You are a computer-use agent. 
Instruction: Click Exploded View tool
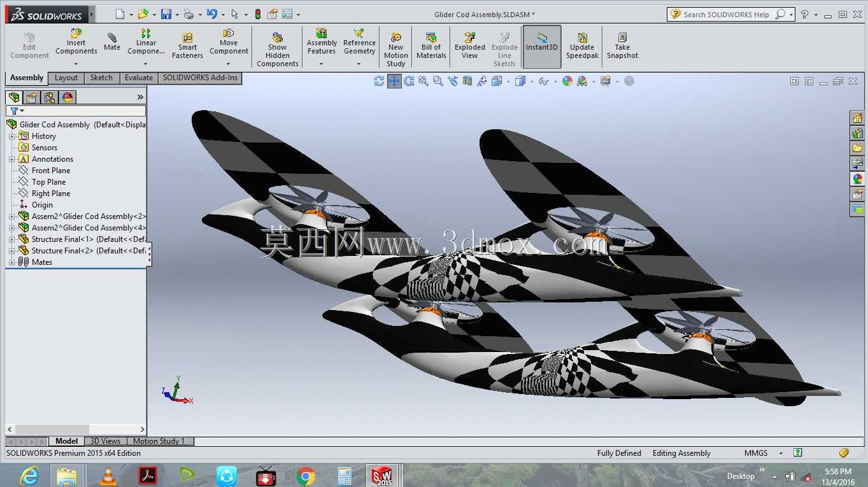pyautogui.click(x=470, y=46)
